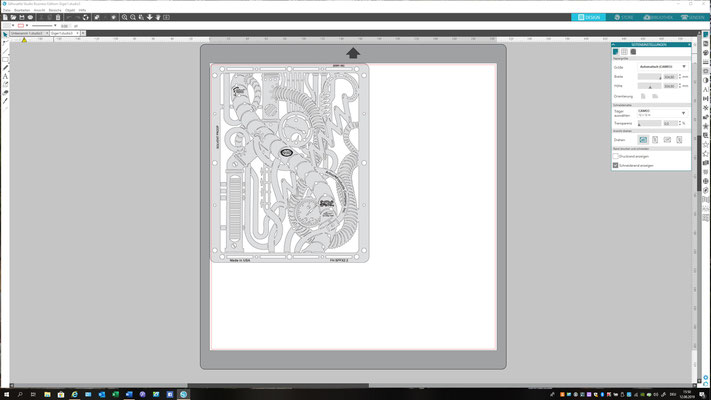Open the Text Style panel icon in right sidebar
The width and height of the screenshot is (711, 400).
coord(706,89)
